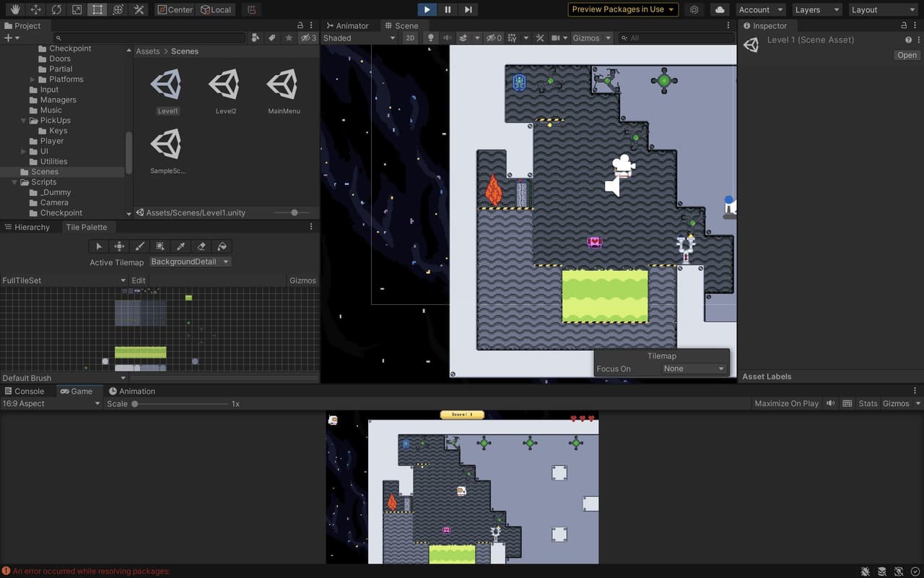Open component editor tools in Scene toolbar
The width and height of the screenshot is (924, 578).
(x=539, y=38)
